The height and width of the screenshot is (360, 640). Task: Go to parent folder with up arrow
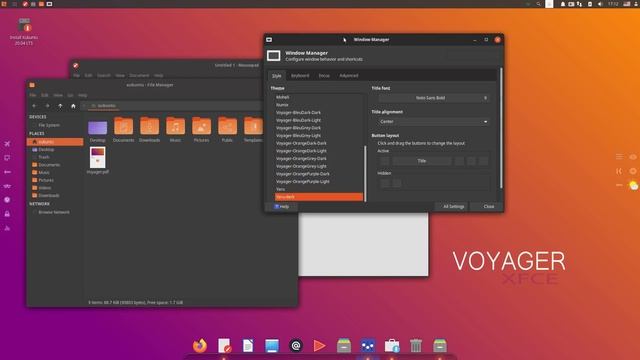click(x=60, y=106)
